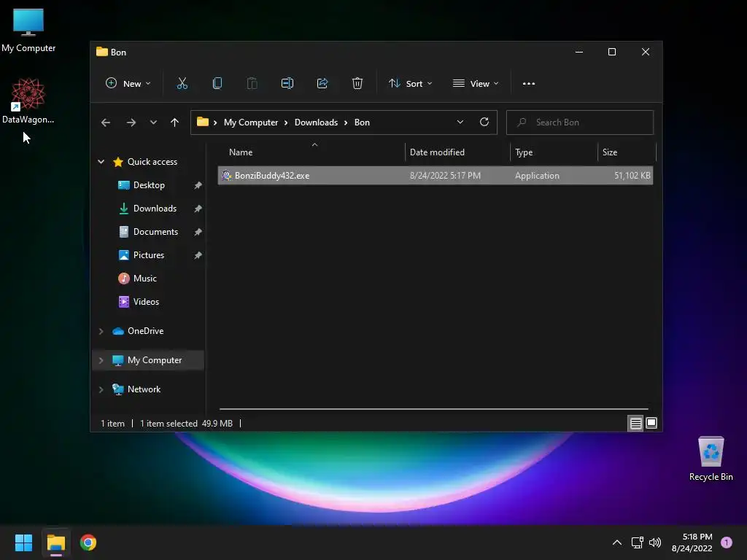Open the notification badge icon
The height and width of the screenshot is (560, 747).
pos(726,542)
